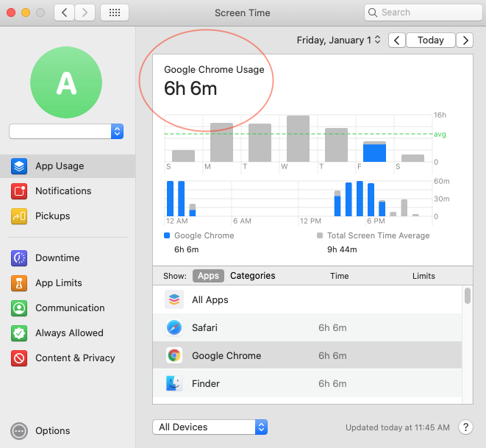Open the user selection dropdown

66,132
